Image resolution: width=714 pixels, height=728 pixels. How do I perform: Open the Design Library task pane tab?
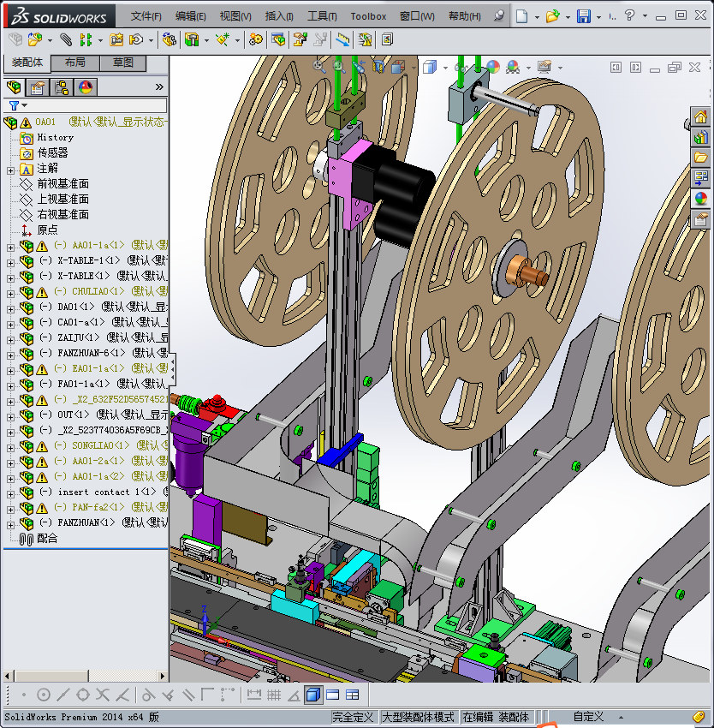click(x=700, y=137)
